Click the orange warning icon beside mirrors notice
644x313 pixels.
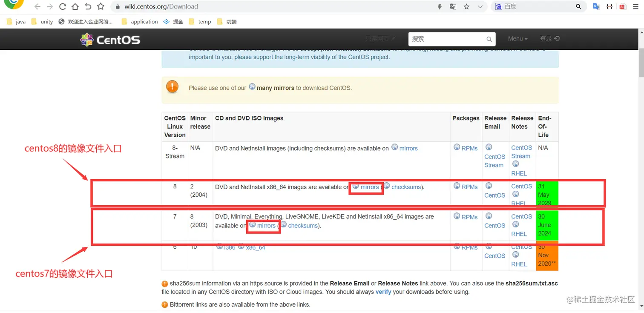172,86
